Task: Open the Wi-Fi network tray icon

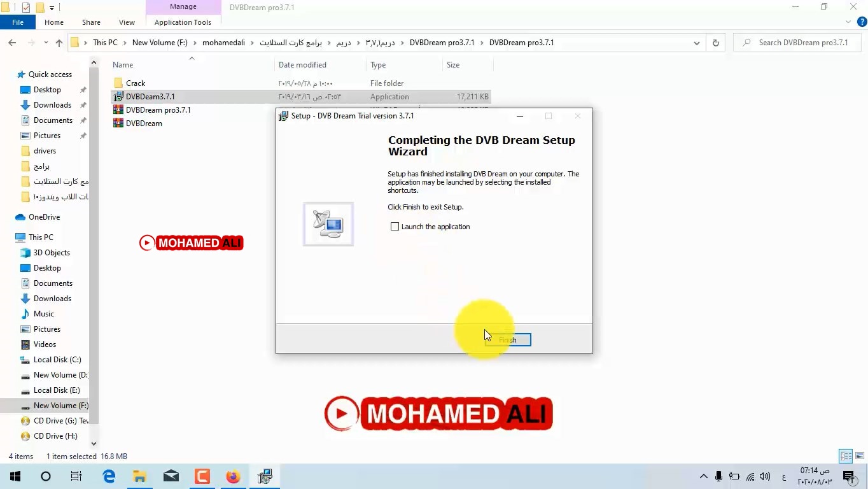Action: [750, 476]
